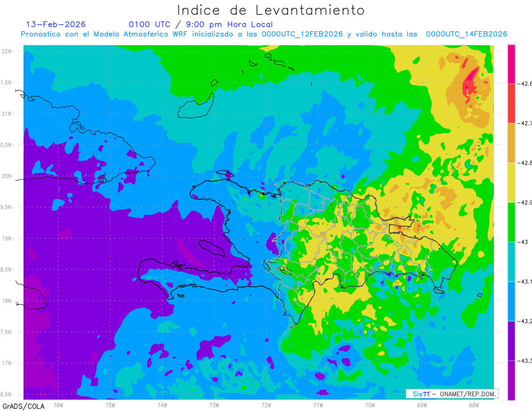Pick the purple legend swatch below -43.3
This screenshot has height=411, width=532.
[x=511, y=380]
